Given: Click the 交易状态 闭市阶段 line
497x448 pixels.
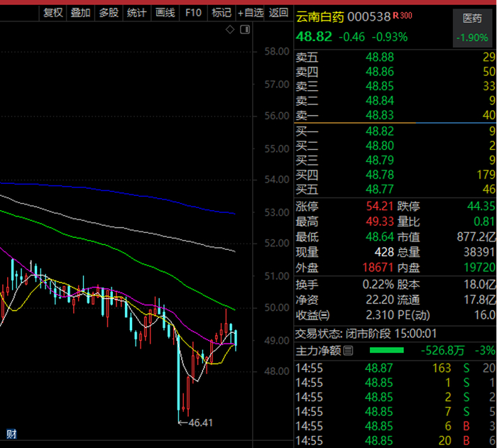Looking at the screenshot, I should click(x=366, y=334).
